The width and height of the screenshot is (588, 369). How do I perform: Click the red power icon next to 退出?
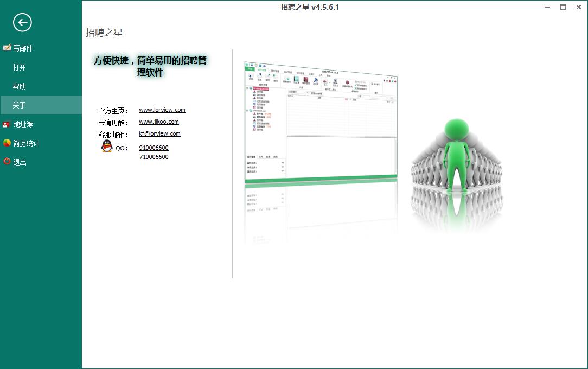coord(7,162)
